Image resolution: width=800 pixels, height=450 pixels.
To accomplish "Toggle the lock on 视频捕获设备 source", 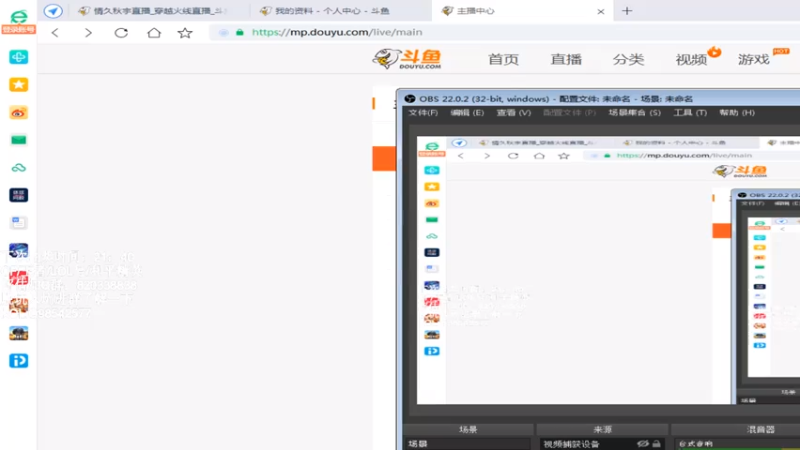I will (x=656, y=444).
